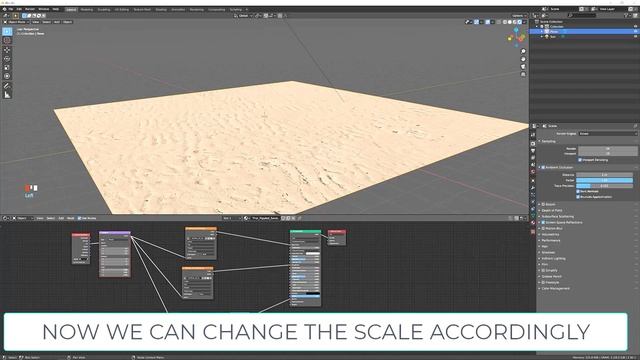Viewport: 640px width, 360px height.
Task: Open the Scene properties tab
Action: (533, 165)
